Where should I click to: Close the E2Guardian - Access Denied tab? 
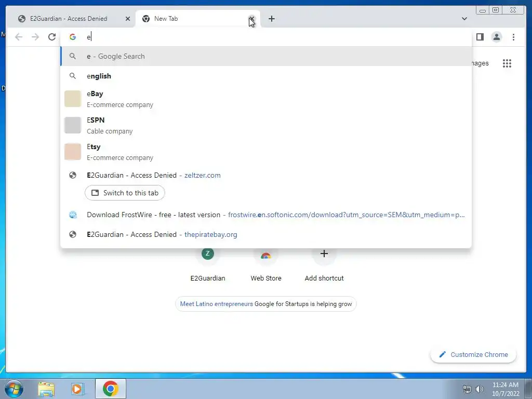(x=128, y=19)
